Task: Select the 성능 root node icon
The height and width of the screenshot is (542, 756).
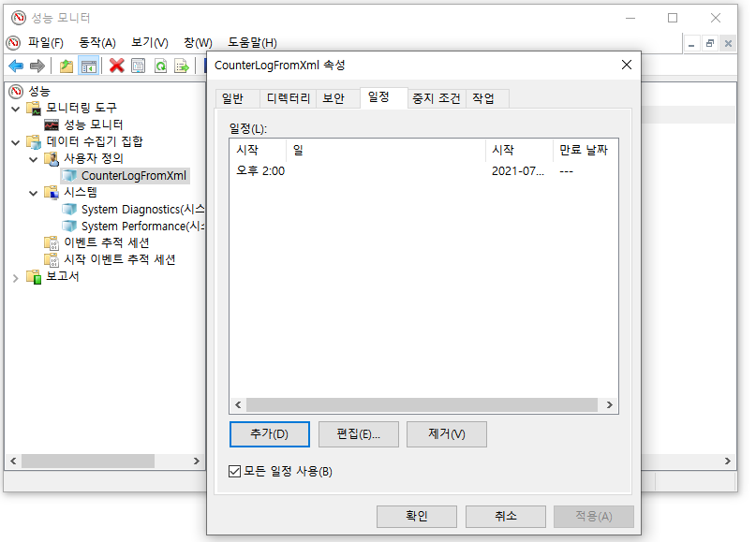Action: point(16,91)
